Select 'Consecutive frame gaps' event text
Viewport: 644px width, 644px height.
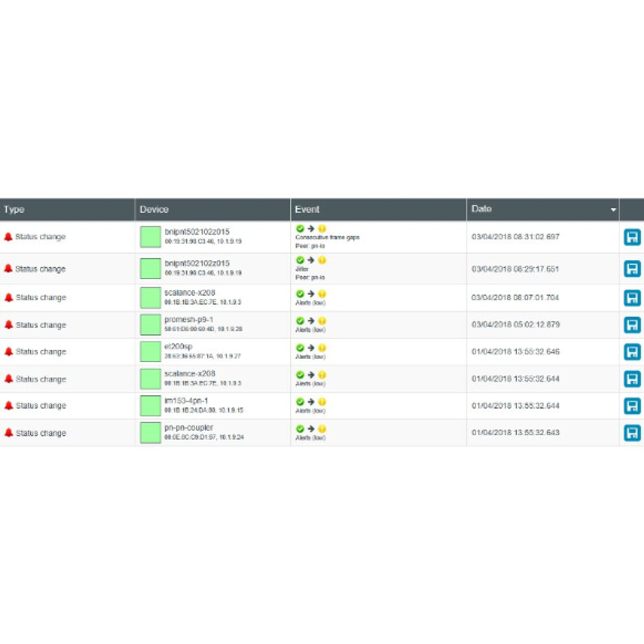(328, 237)
